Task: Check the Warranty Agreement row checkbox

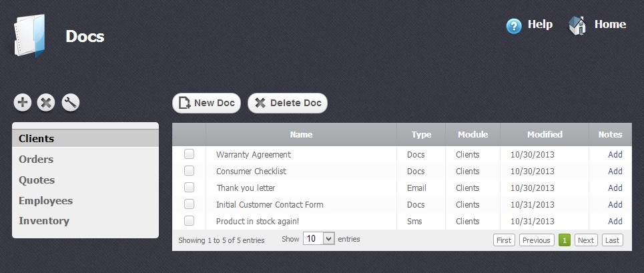Action: click(190, 154)
